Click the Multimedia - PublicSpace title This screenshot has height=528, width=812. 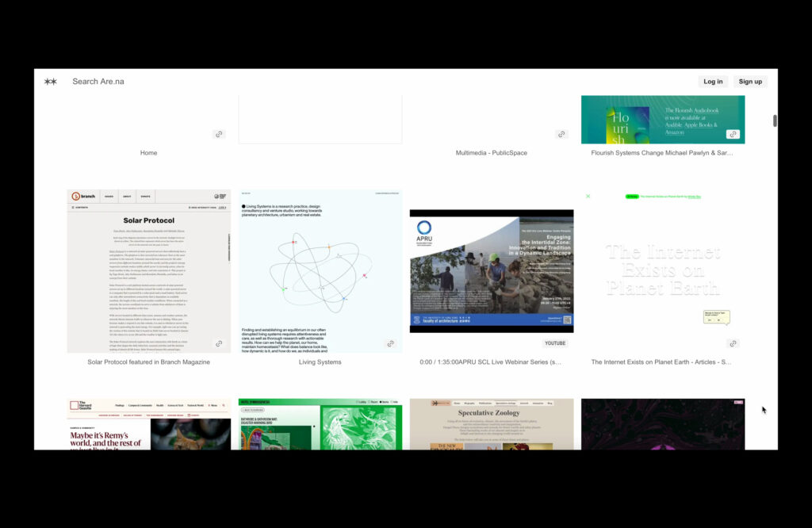coord(491,153)
